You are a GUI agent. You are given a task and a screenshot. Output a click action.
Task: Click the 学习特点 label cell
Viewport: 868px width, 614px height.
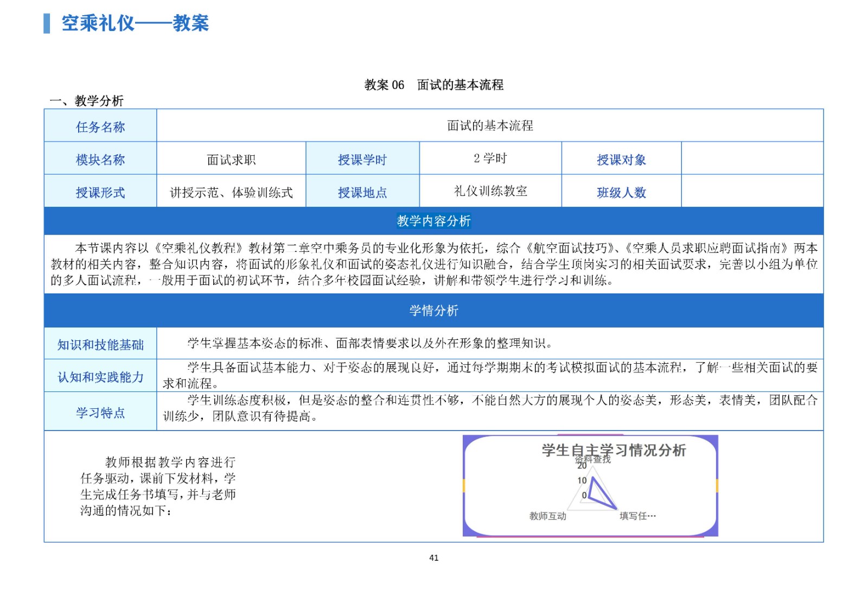100,412
